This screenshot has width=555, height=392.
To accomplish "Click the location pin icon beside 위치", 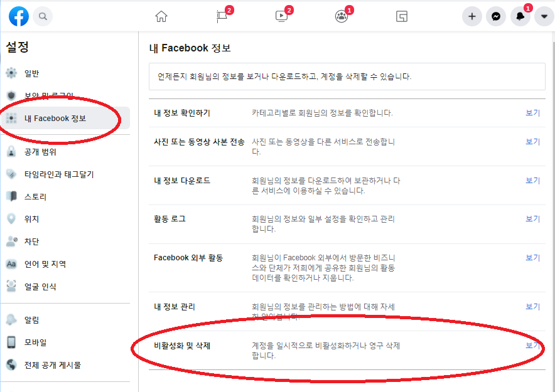I will [x=11, y=219].
